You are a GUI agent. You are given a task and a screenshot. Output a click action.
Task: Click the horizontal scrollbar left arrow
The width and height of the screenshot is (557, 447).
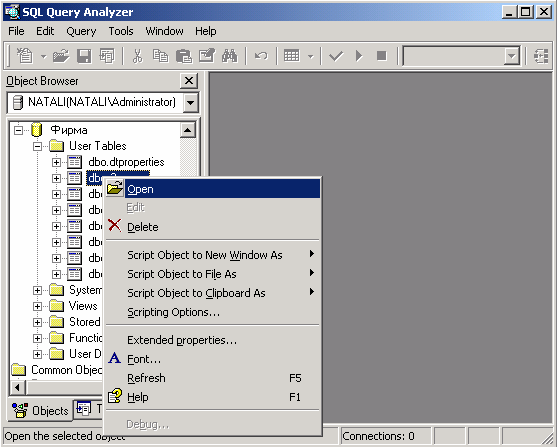click(x=17, y=387)
